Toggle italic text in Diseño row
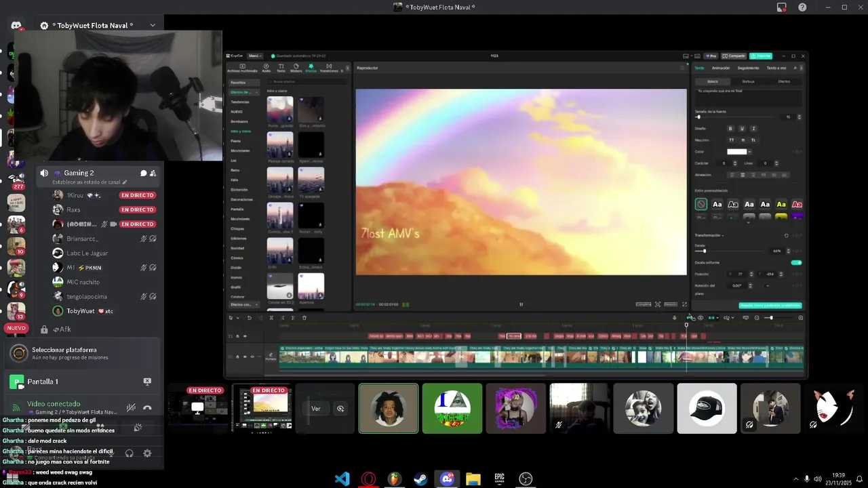 tap(753, 128)
